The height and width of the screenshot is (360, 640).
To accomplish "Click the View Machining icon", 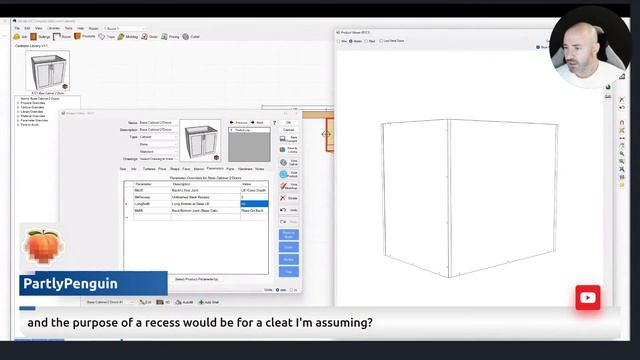I will [x=283, y=186].
